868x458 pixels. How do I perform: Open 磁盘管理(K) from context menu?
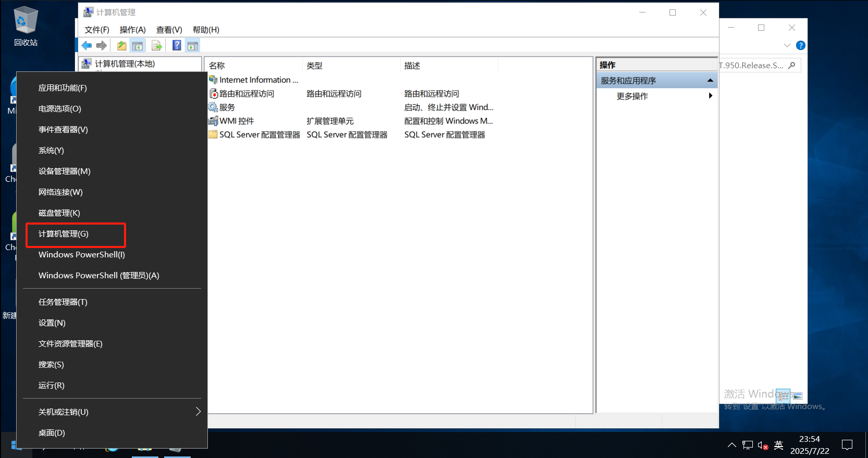click(112, 213)
